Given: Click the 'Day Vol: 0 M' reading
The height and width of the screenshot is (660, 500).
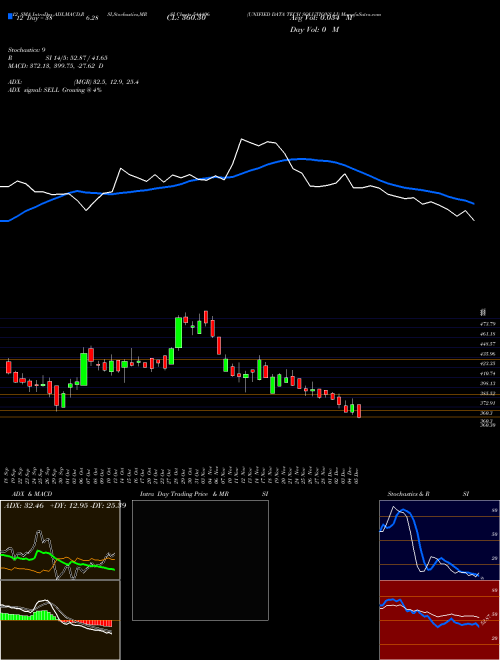Looking at the screenshot, I should click(314, 29).
